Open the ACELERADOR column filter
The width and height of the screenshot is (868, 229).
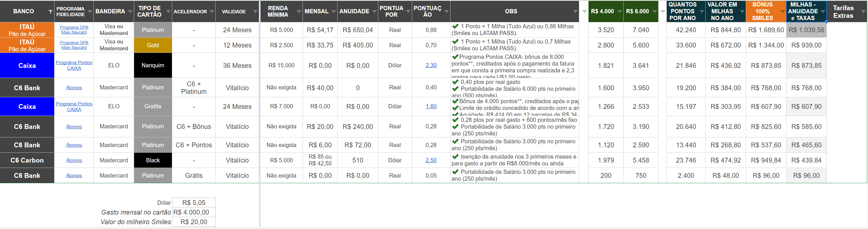coord(212,12)
